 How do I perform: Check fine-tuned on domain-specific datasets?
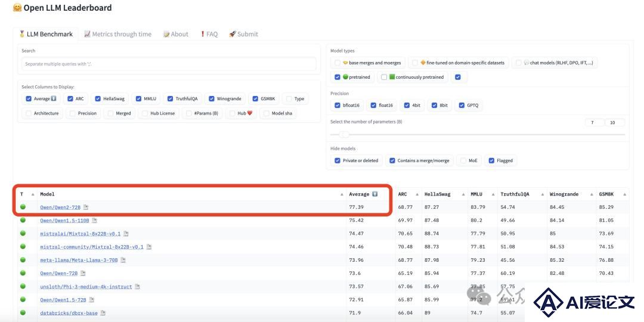coord(415,63)
